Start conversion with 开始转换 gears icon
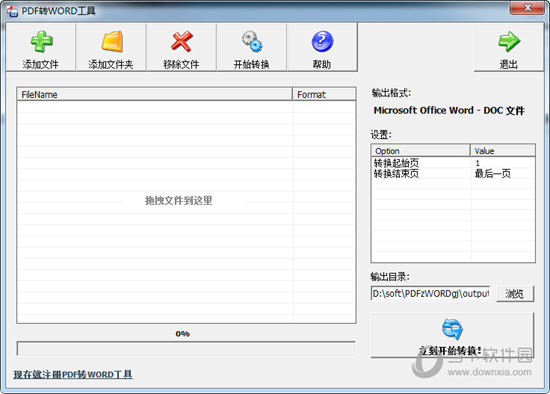Screen dimensions: 550x394 coord(251,42)
